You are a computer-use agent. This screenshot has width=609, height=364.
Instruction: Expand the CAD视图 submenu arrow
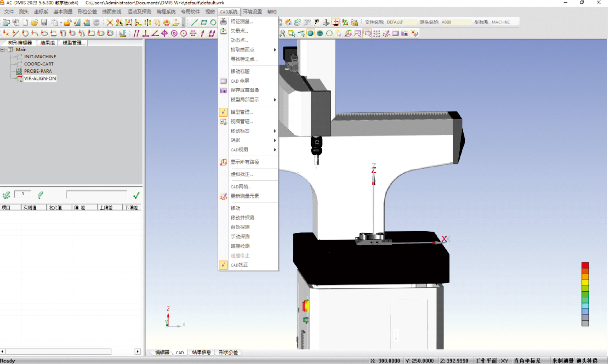275,150
